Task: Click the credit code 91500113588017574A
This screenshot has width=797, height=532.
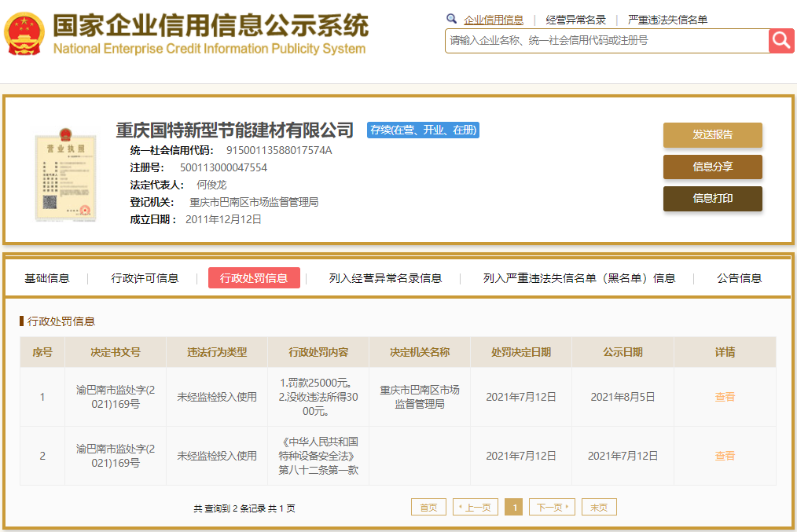Action: 279,150
